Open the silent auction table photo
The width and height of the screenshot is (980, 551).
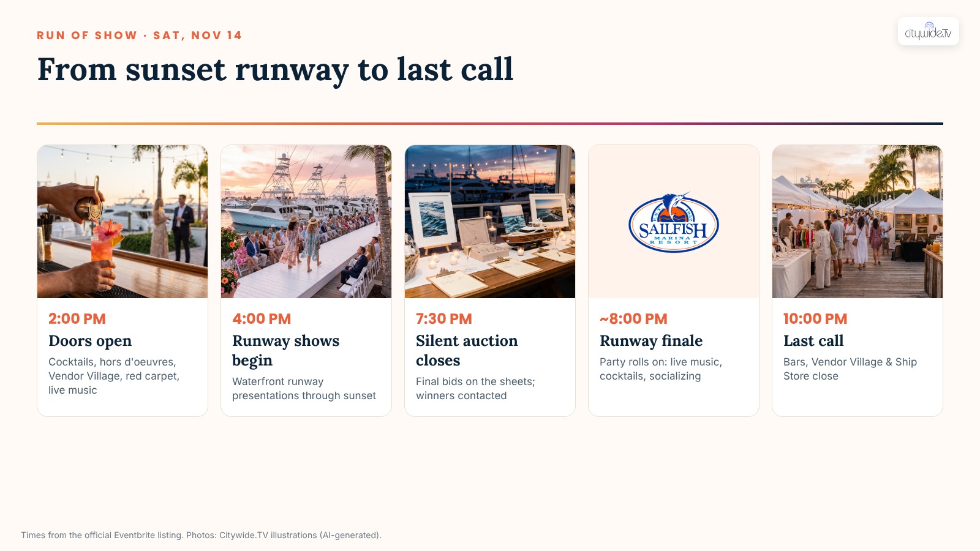coord(490,222)
